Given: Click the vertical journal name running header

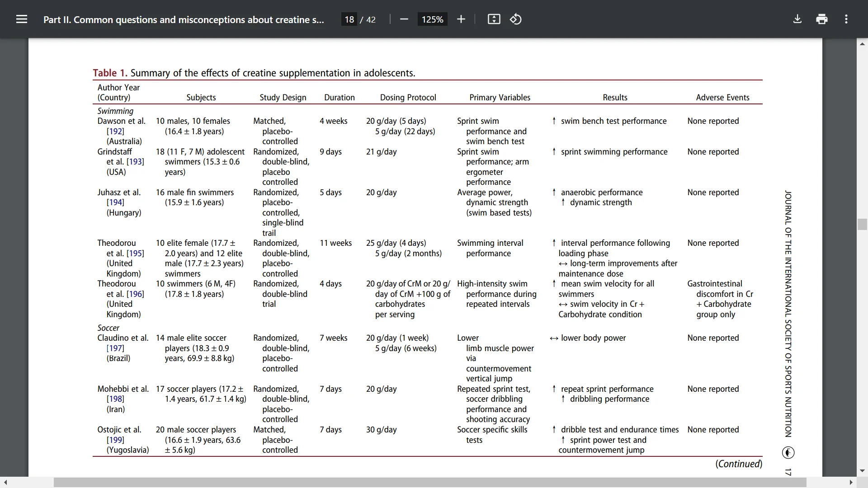Looking at the screenshot, I should pos(788,314).
